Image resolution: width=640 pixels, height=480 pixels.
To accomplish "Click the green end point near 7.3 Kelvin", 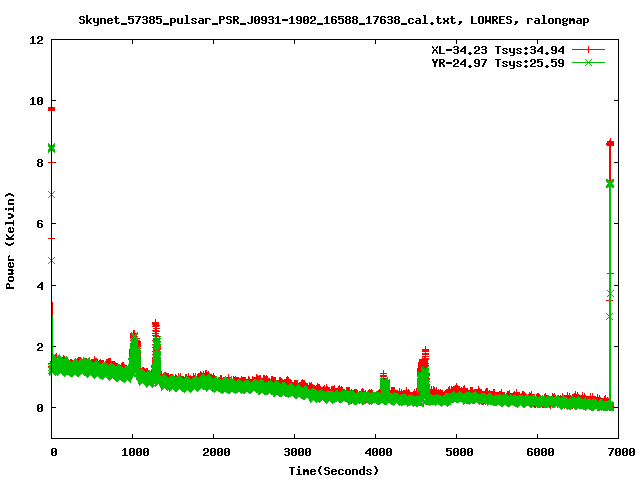I will pos(610,184).
